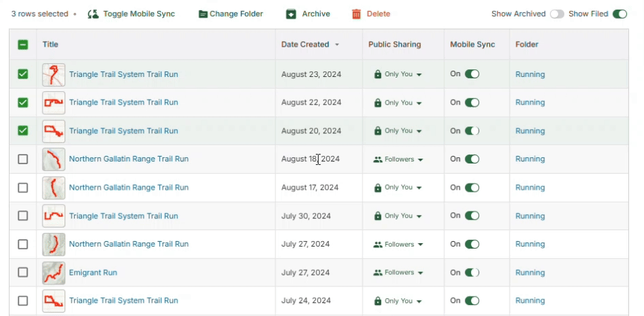Click the lock icon for July 24 run

point(378,301)
